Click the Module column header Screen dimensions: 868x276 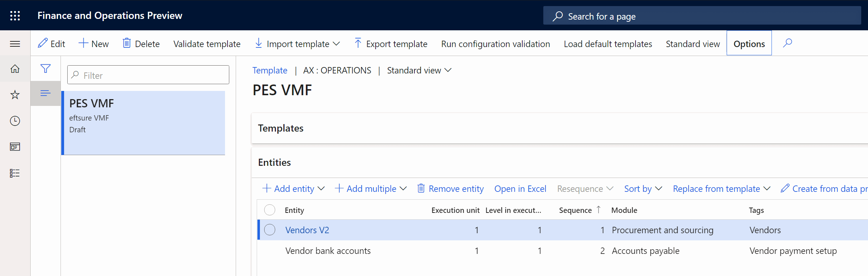click(x=624, y=210)
